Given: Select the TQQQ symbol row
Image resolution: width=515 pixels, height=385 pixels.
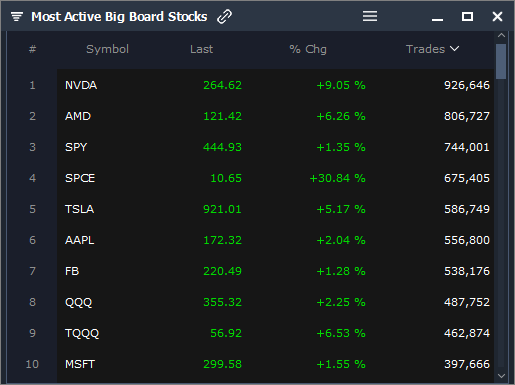Looking at the screenshot, I should [275, 333].
